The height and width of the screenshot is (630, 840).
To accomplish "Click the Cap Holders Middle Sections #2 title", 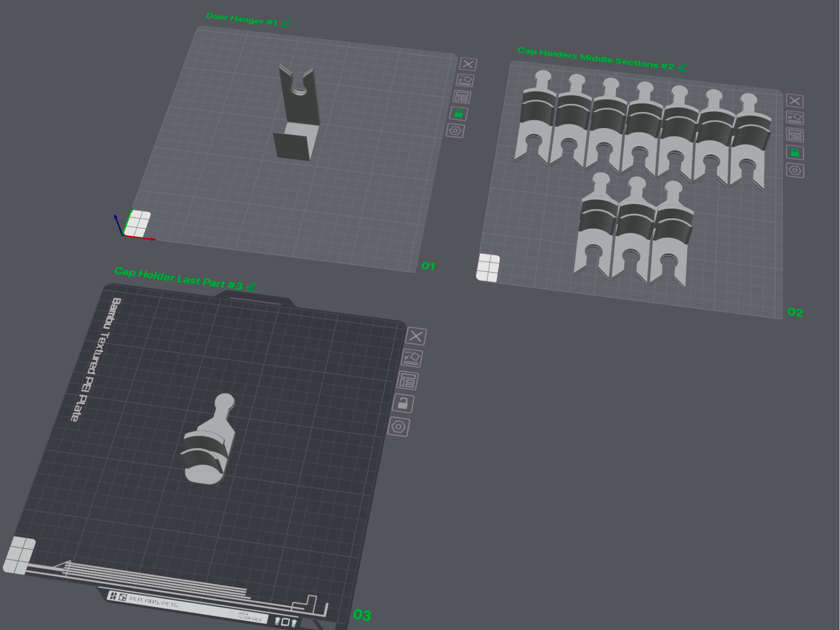I will pyautogui.click(x=596, y=58).
